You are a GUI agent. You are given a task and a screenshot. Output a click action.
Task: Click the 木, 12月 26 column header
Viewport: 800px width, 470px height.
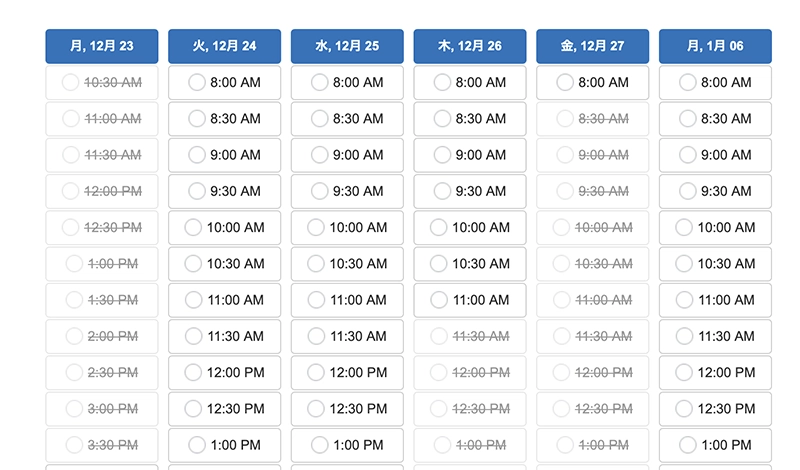coord(470,46)
